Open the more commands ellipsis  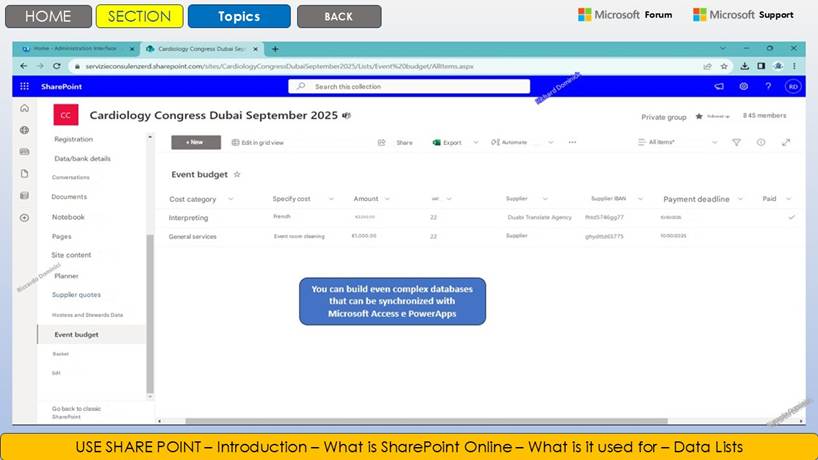(572, 142)
